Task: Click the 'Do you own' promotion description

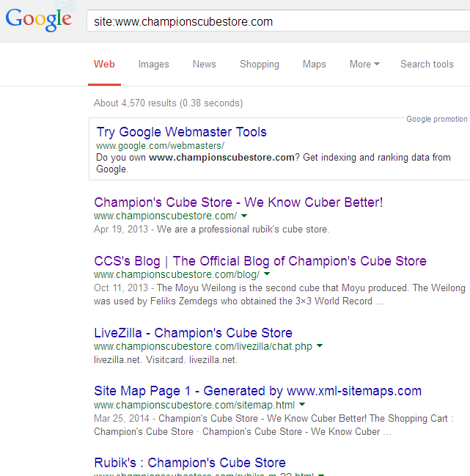Action: coord(273,164)
